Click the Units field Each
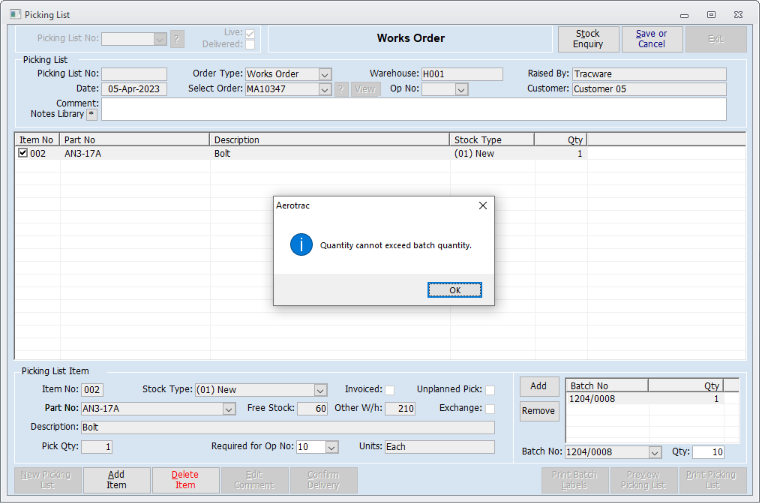 (x=440, y=447)
